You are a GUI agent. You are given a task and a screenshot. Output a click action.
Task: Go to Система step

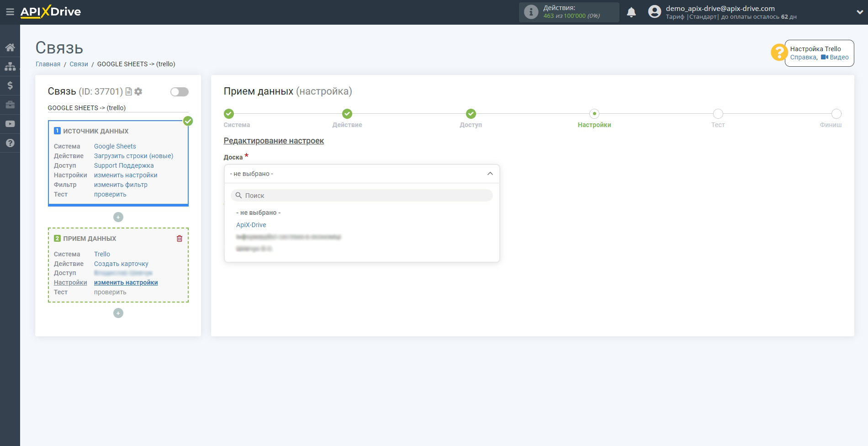point(229,114)
